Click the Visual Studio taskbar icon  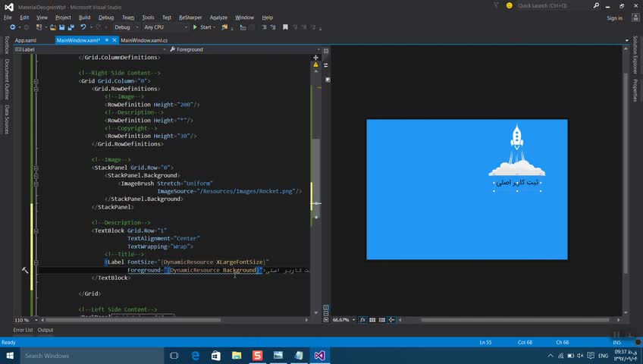pos(320,356)
